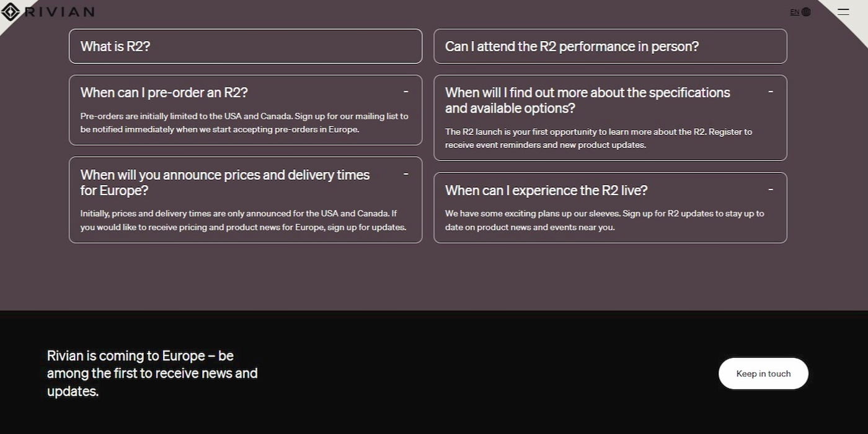Click the minus icon on "When can I experience the R2 live?"

pyautogui.click(x=771, y=189)
